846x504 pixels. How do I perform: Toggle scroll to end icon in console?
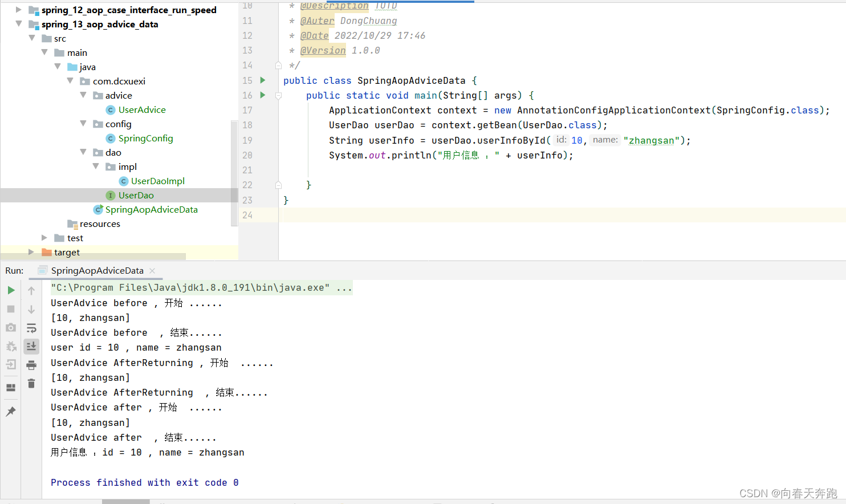31,346
